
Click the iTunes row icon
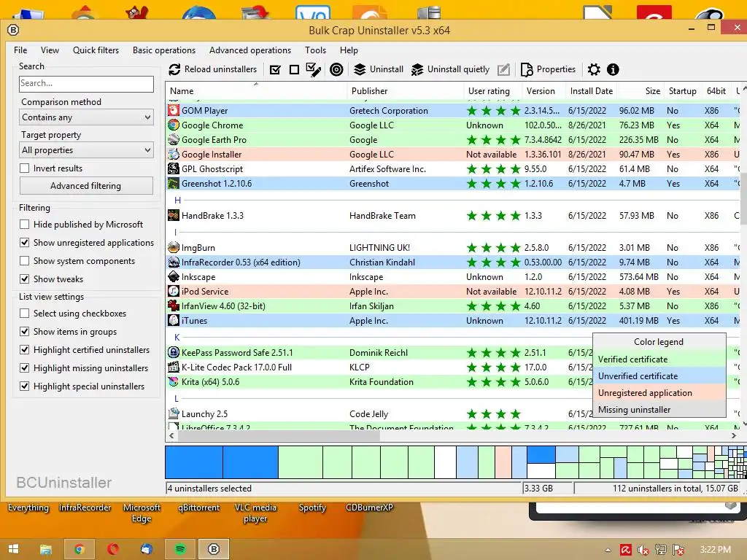coord(174,321)
